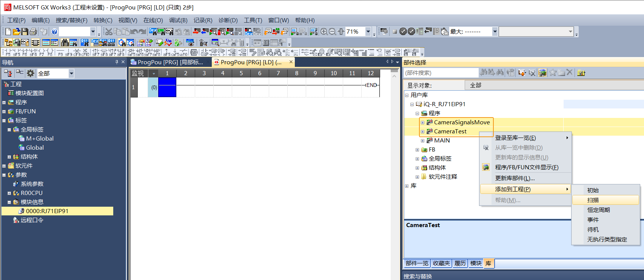Collapse the 用户库 node in parts tree

(407, 95)
